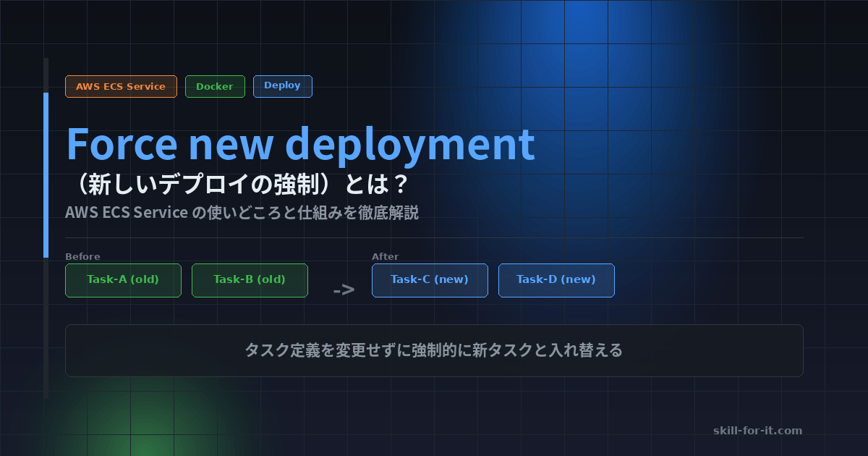Click the subtitle （新しいデプロイの強制）とは？
The width and height of the screenshot is (868, 456).
point(237,185)
